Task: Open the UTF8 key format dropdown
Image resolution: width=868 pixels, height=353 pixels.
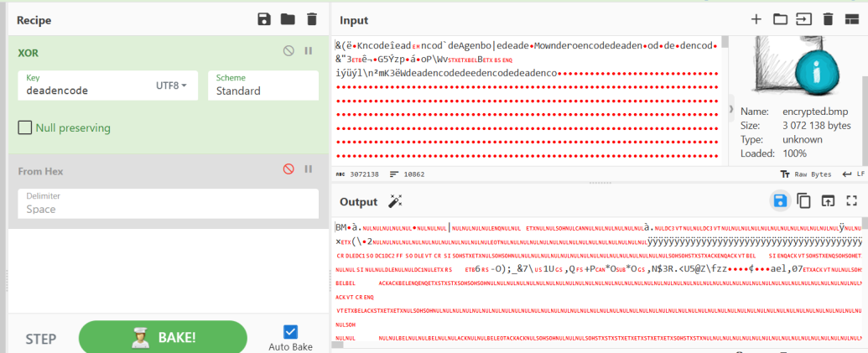Action: click(x=171, y=86)
